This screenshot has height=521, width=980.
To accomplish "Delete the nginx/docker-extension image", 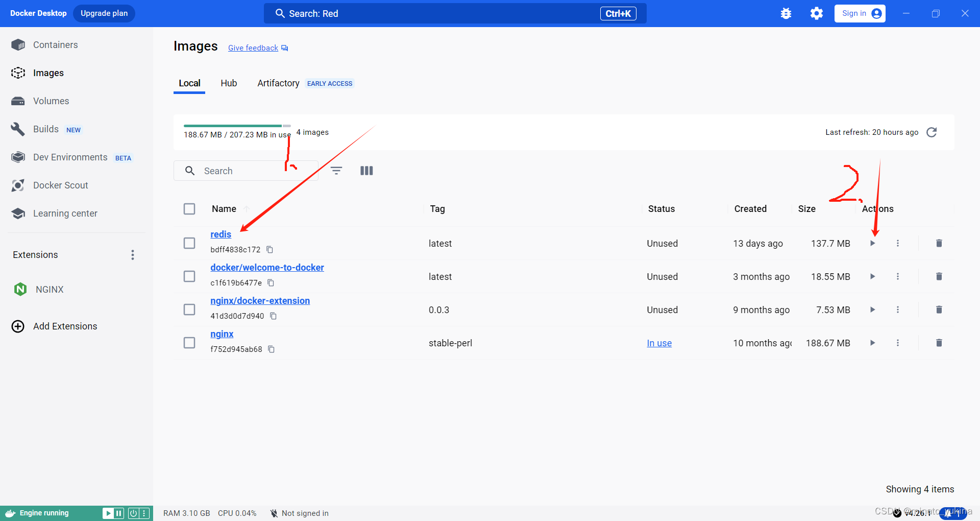I will click(939, 310).
